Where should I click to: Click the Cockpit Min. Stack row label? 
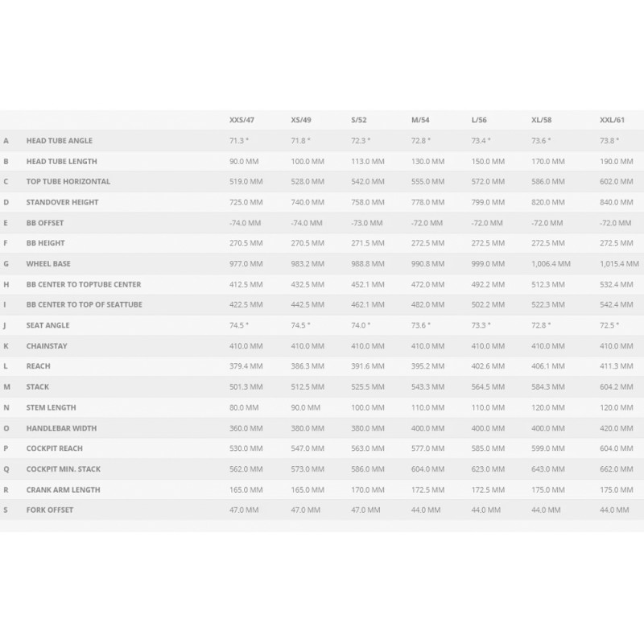[63, 469]
